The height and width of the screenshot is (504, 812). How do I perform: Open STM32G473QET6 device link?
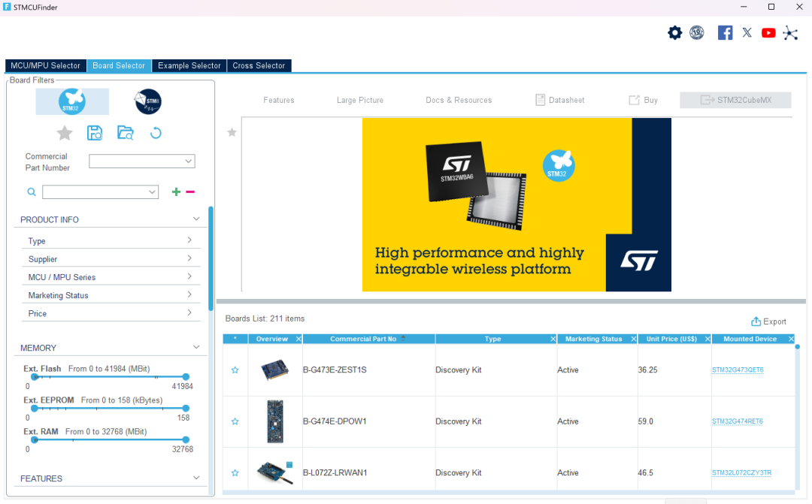tap(738, 370)
